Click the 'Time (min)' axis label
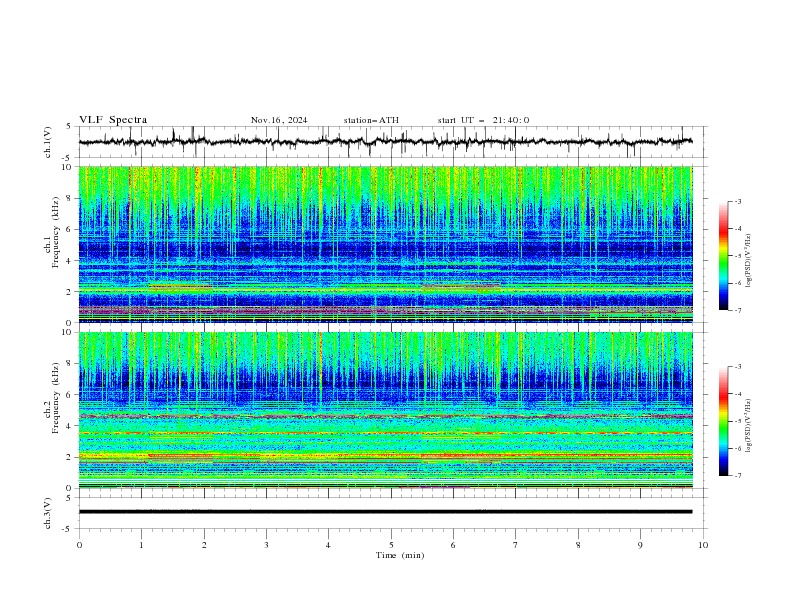This screenshot has height=612, width=792. (400, 555)
